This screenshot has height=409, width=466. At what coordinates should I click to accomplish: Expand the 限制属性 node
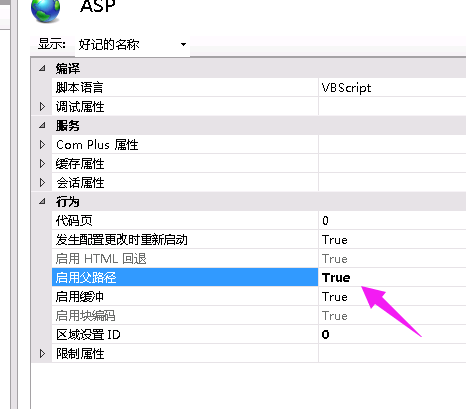point(42,354)
